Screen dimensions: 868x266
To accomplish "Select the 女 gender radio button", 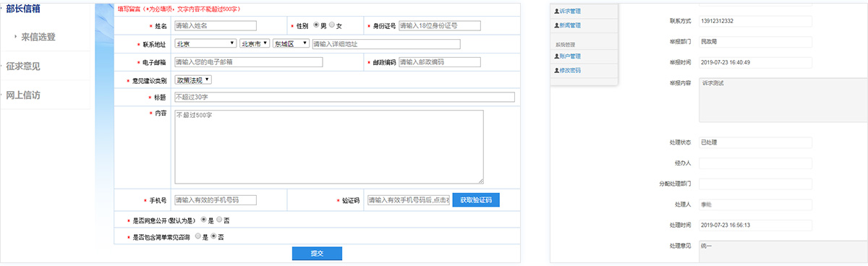I will (x=331, y=25).
